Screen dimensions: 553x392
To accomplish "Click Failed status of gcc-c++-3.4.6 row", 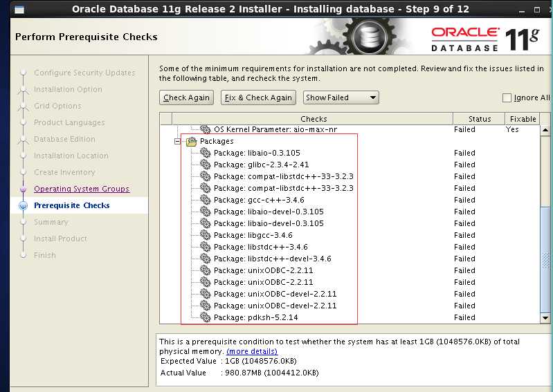I will (x=464, y=200).
